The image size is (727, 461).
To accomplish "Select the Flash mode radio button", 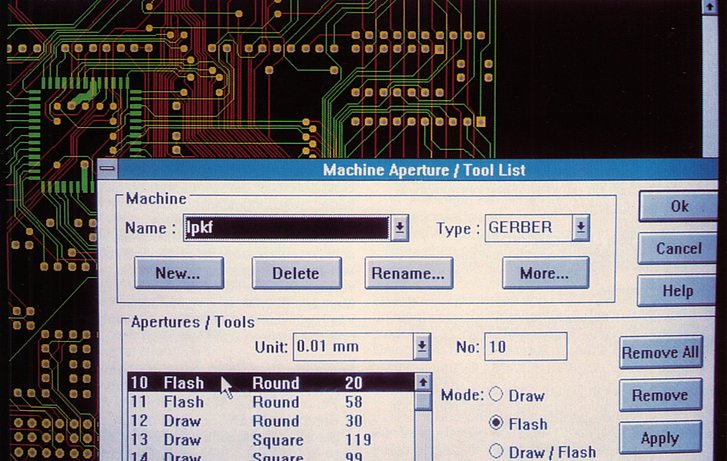I will coord(495,424).
